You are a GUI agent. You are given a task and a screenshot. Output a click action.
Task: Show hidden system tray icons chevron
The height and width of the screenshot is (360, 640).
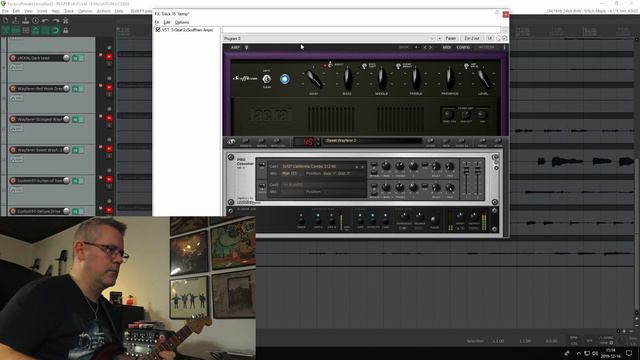(x=579, y=353)
